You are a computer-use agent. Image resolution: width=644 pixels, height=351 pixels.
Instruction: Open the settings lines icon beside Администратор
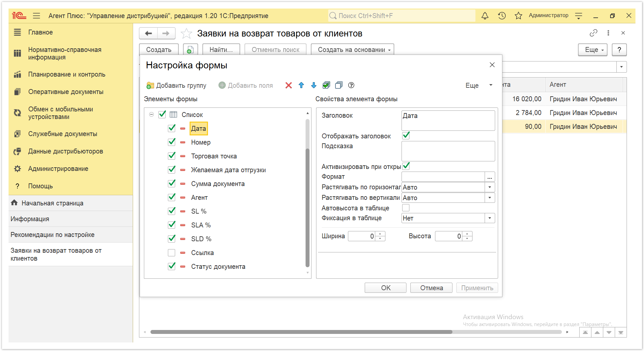[579, 15]
